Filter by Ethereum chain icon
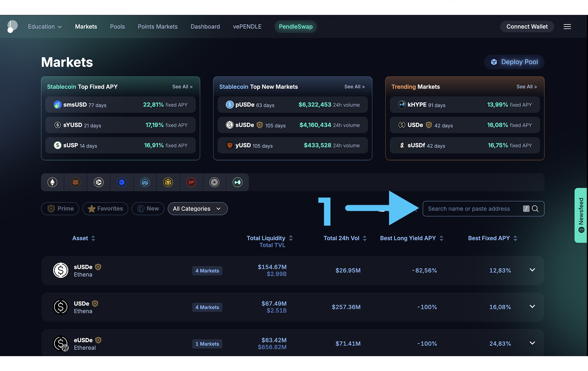 coord(53,182)
